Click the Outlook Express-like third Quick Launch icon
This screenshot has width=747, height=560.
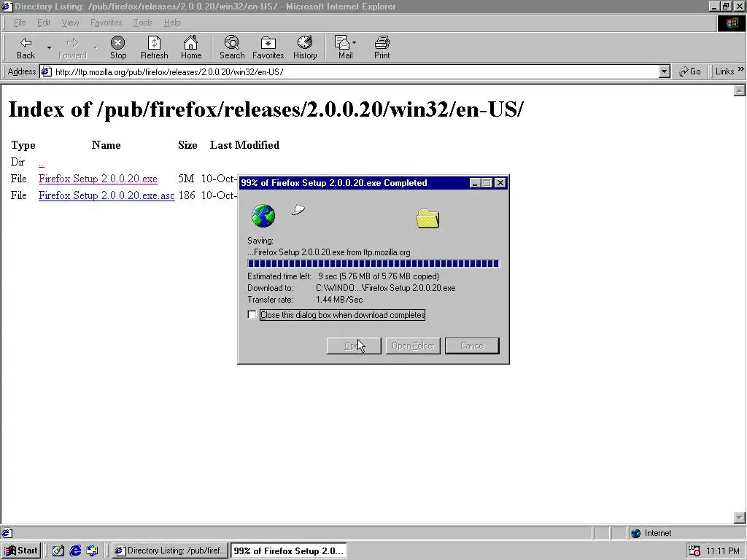(x=92, y=551)
